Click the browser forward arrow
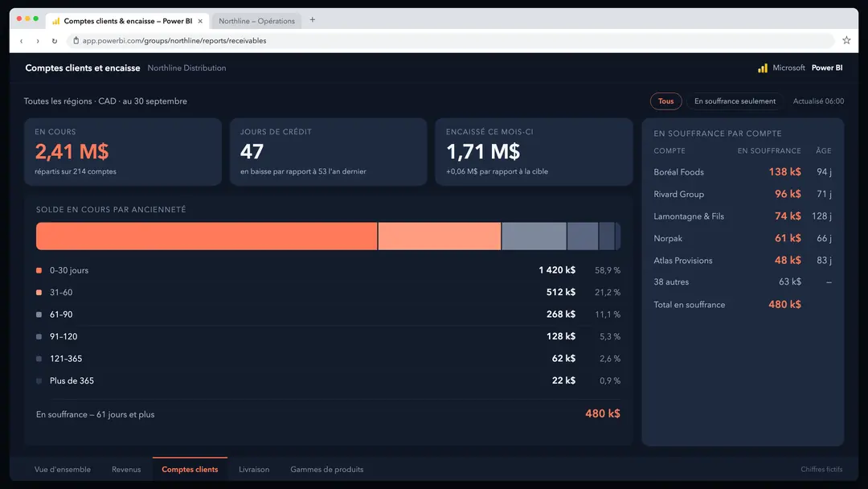Image resolution: width=868 pixels, height=489 pixels. [38, 41]
